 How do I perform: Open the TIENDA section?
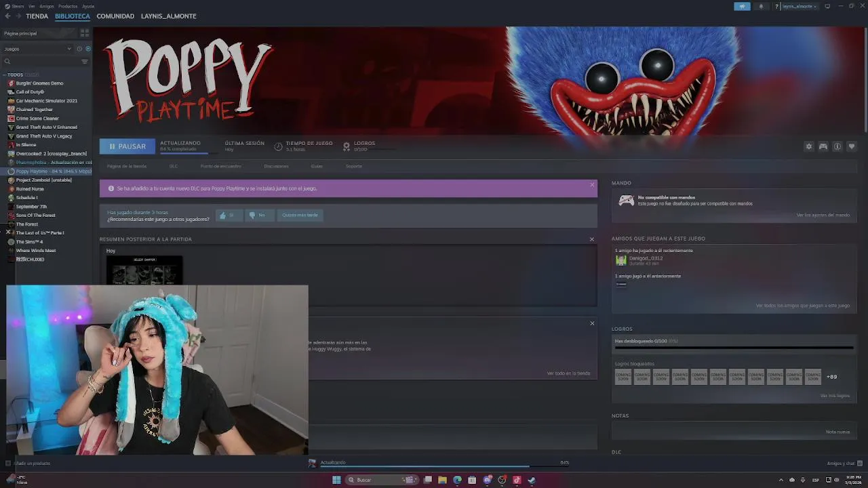click(37, 16)
